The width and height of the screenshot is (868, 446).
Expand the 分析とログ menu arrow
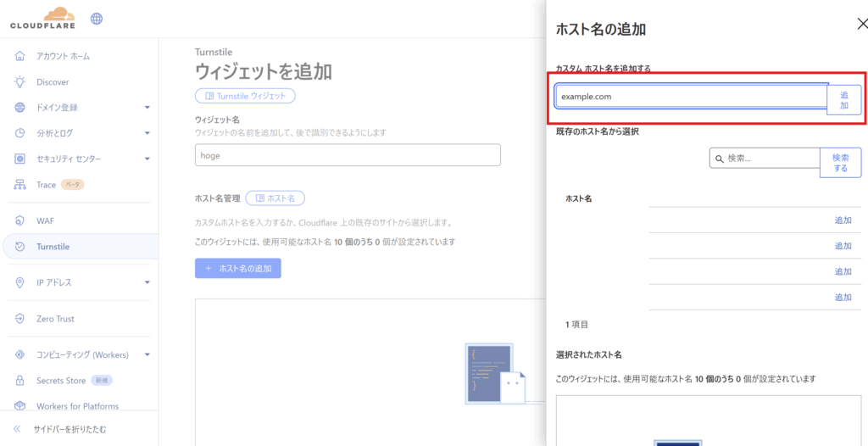(x=147, y=133)
